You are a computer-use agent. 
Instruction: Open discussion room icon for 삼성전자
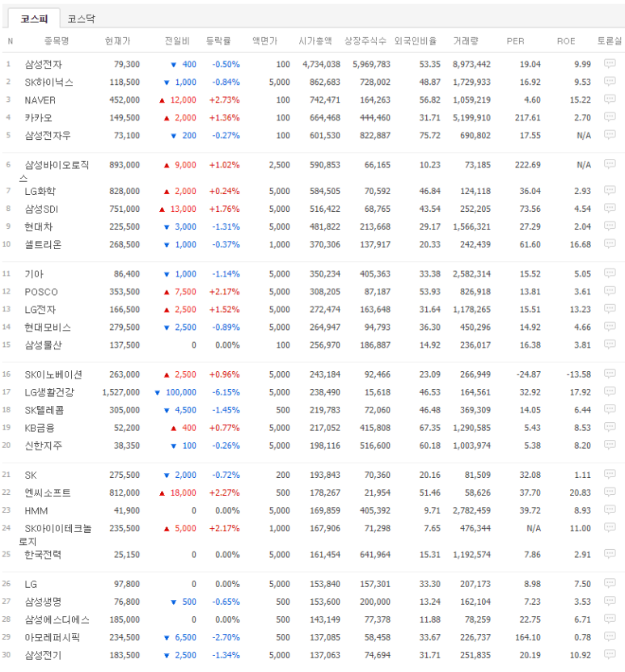coord(609,64)
